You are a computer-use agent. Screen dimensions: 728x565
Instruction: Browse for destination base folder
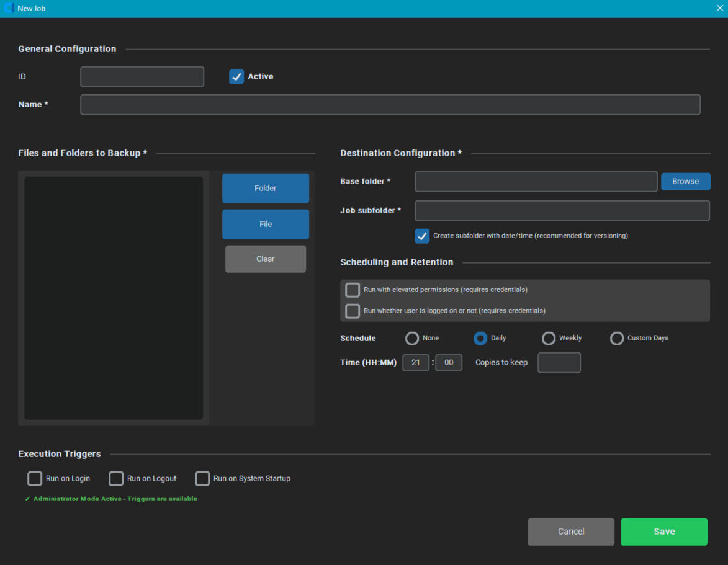coord(685,182)
